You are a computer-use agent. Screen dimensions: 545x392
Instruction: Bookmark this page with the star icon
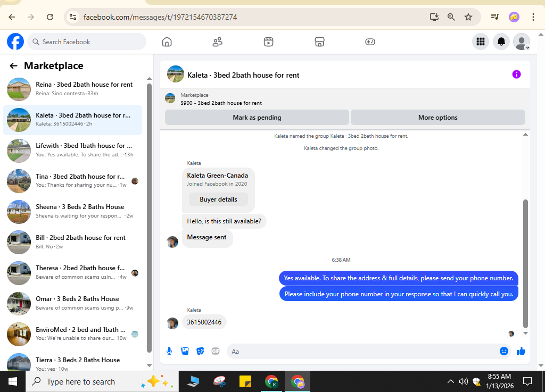(468, 17)
